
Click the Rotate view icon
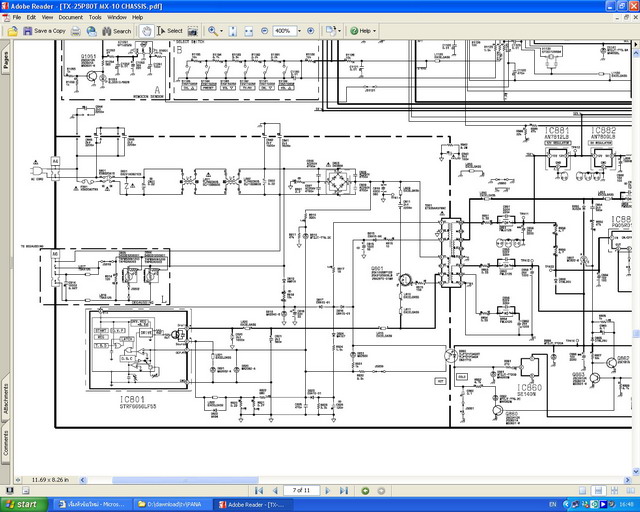point(330,31)
